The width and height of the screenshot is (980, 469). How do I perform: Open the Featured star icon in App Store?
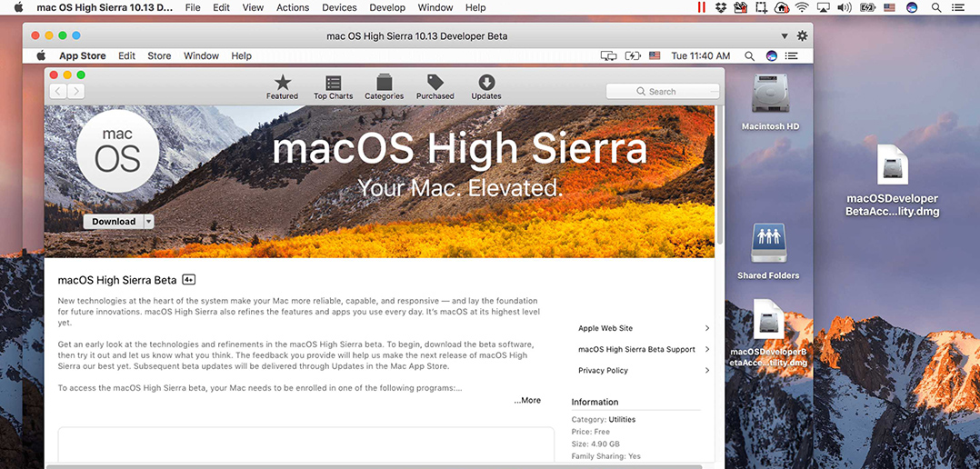[283, 87]
